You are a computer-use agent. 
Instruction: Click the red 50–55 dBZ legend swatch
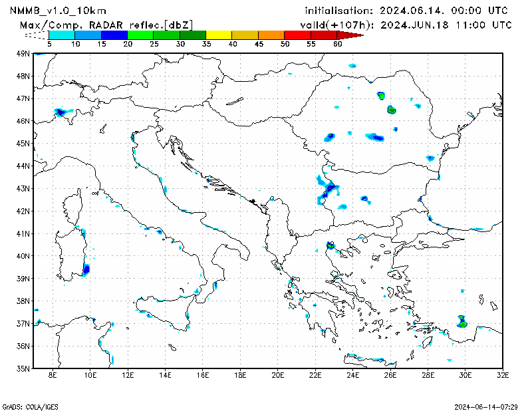[297, 35]
